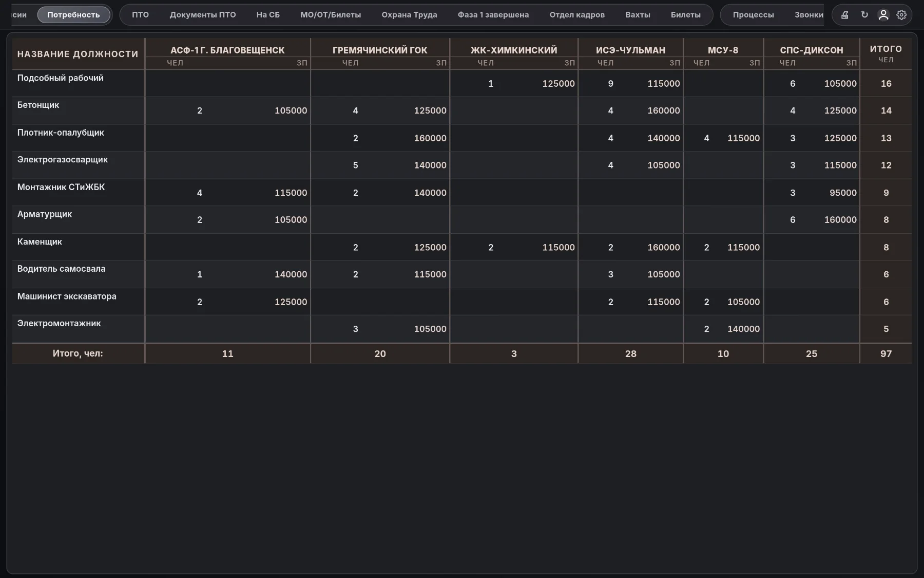
Task: Open the settings gear icon
Action: (901, 15)
